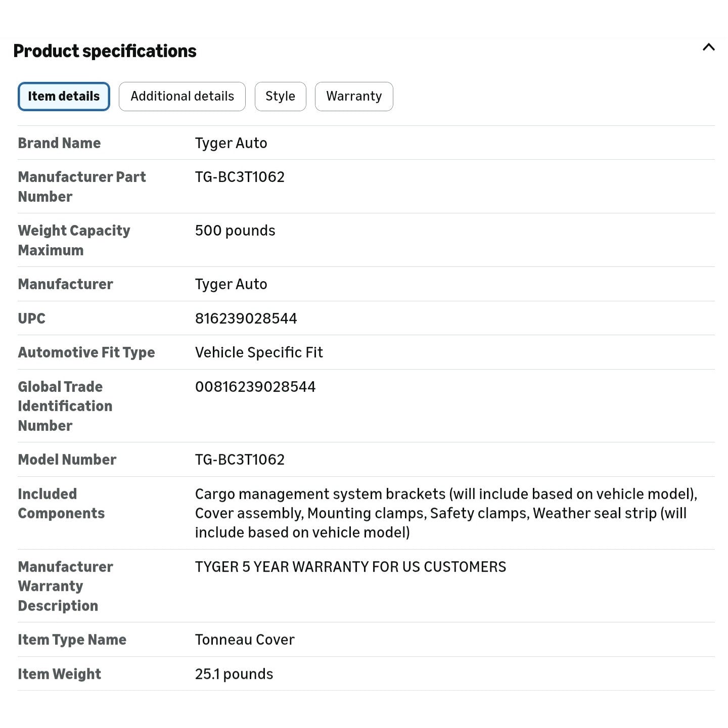Click the UPC number 816239028544
The image size is (728, 728).
(246, 318)
